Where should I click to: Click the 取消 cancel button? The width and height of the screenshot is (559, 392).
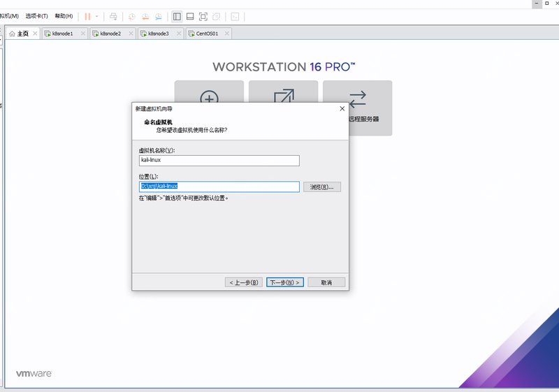[x=326, y=282]
